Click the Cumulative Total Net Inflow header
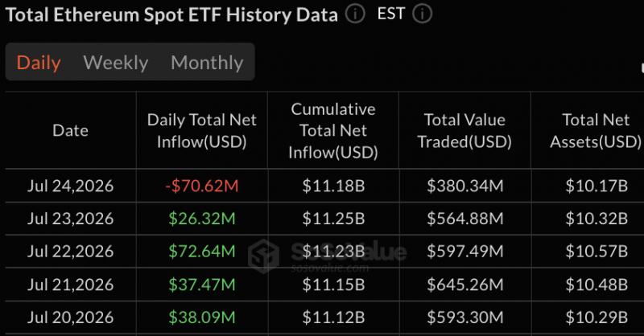Viewport: 644px width, 336px height. pos(333,130)
